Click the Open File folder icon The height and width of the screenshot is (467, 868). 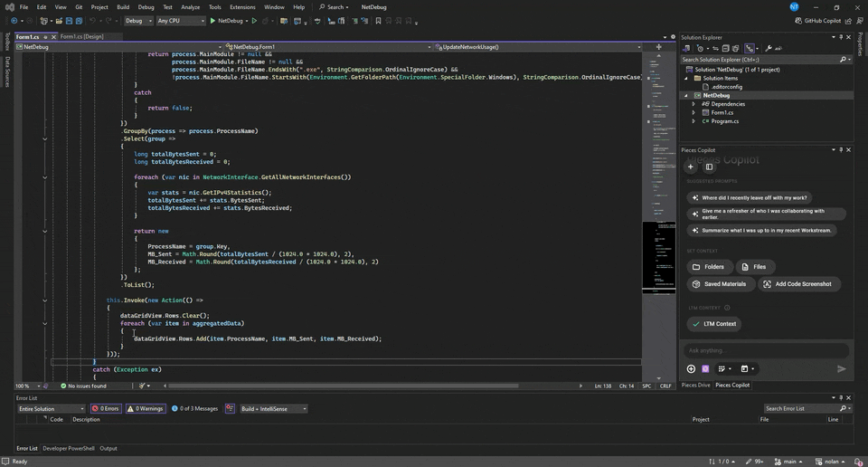59,21
